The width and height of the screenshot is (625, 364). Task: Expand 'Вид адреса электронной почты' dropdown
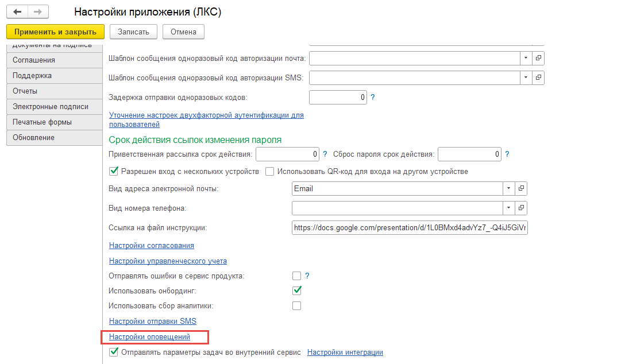tap(508, 188)
